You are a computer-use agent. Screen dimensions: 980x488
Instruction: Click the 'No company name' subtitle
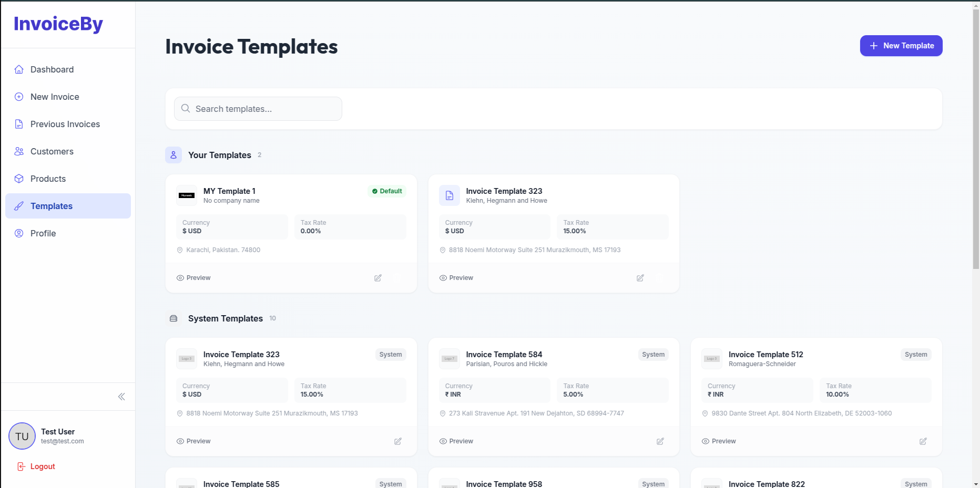(231, 201)
